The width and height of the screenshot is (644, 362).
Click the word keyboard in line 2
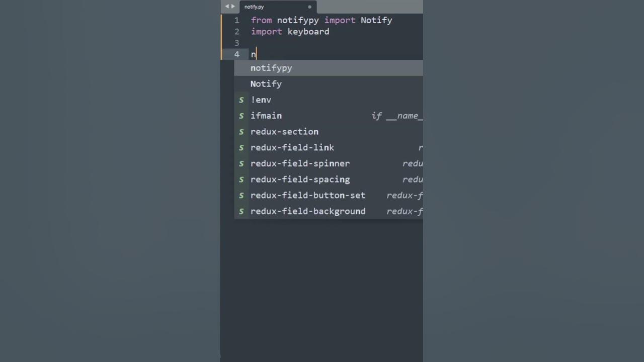[308, 32]
